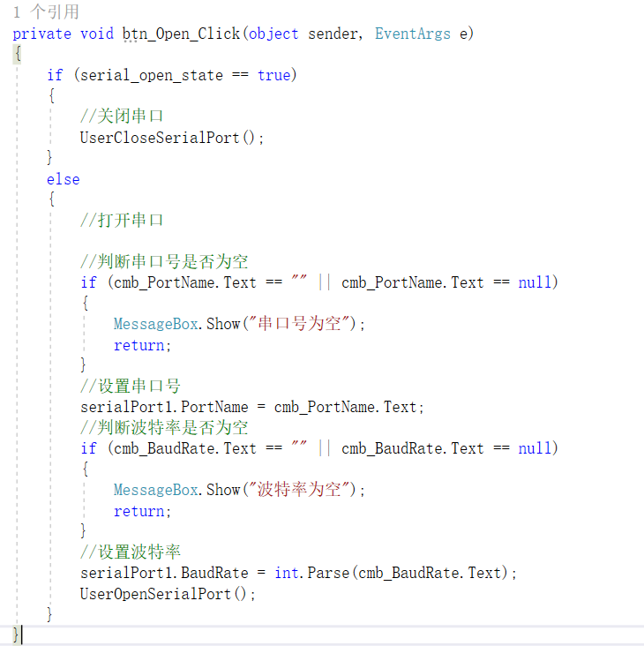Viewport: 644px width, 646px height.
Task: Click the comment //判断串口号是否为空
Action: click(164, 262)
